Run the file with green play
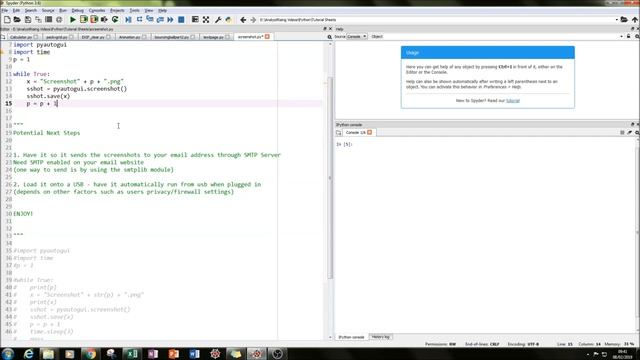 coord(73,20)
